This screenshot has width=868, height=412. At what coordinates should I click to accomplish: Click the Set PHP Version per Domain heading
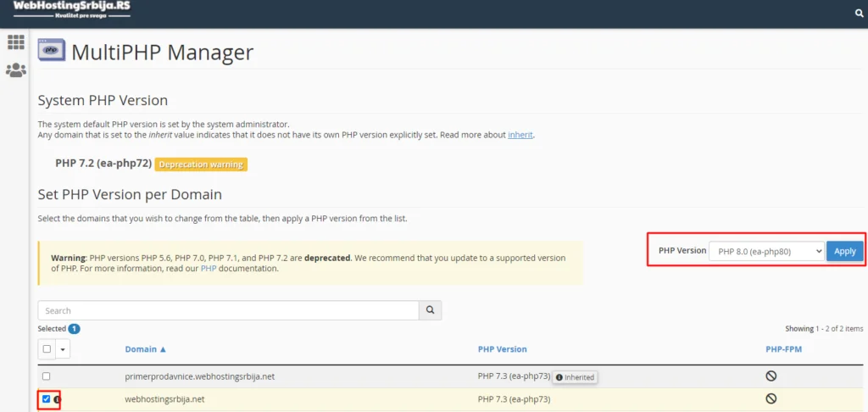[x=130, y=194]
